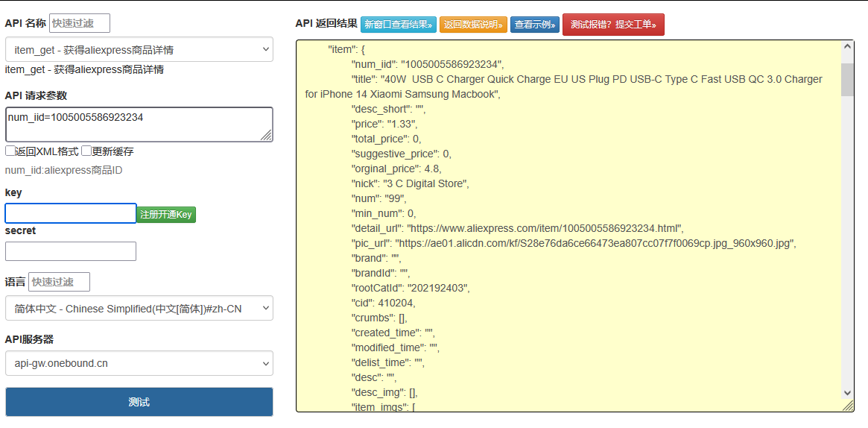Click the result panel scrollbar thumb
Viewport: 868px width, 428px height.
[x=847, y=79]
